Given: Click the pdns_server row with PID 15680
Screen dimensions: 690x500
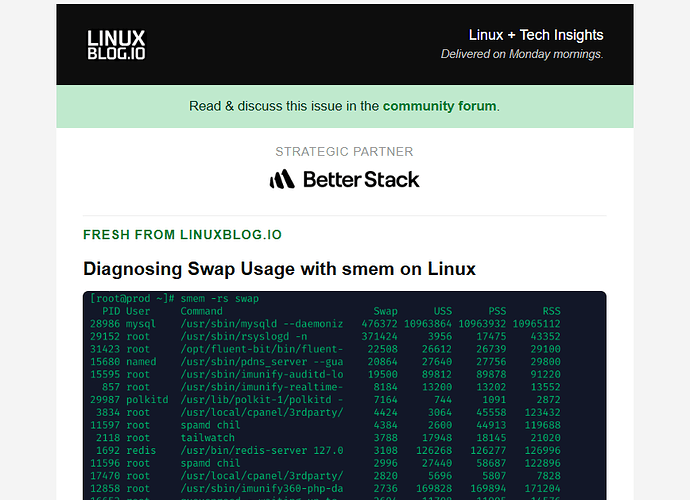Looking at the screenshot, I should pos(325,362).
